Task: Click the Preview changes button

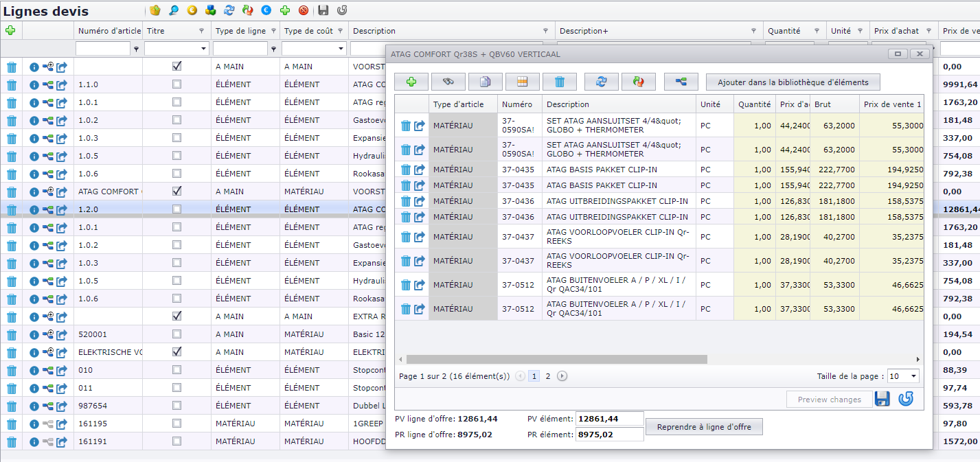Action: (829, 400)
